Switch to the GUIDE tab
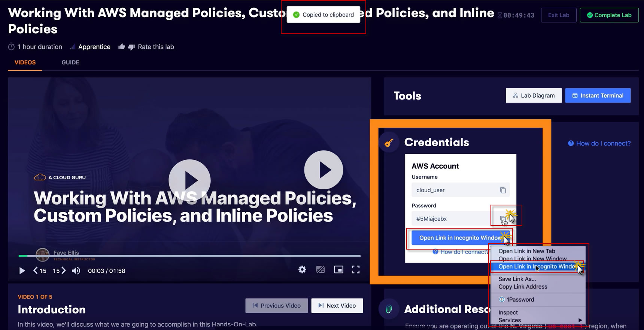Viewport: 644px width, 330px height. 70,62
